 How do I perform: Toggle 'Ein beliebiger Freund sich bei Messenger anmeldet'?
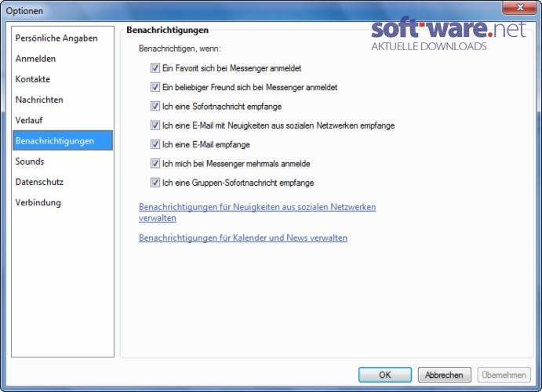[155, 87]
